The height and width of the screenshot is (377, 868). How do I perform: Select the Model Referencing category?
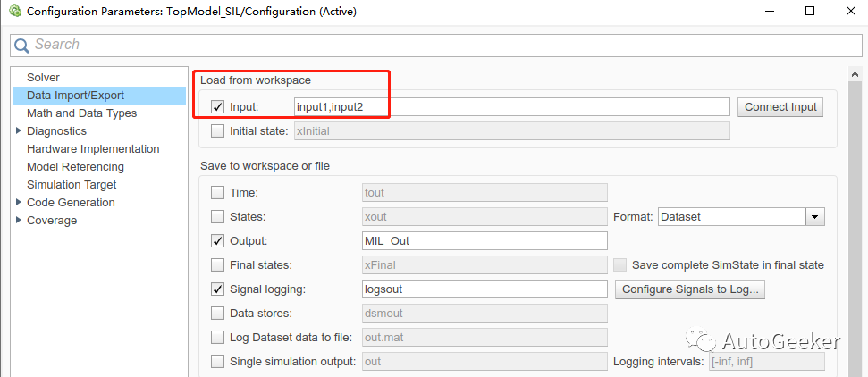pos(75,167)
